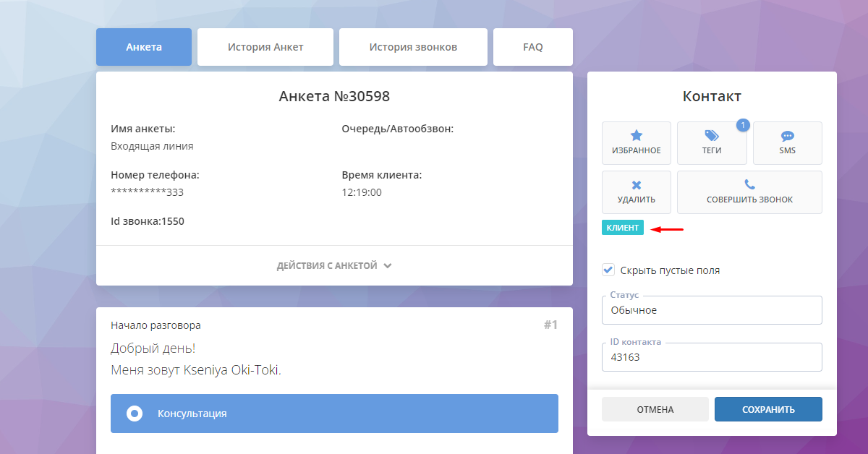Open the История звонков tab
Screen dimensions: 868x454
click(x=413, y=47)
